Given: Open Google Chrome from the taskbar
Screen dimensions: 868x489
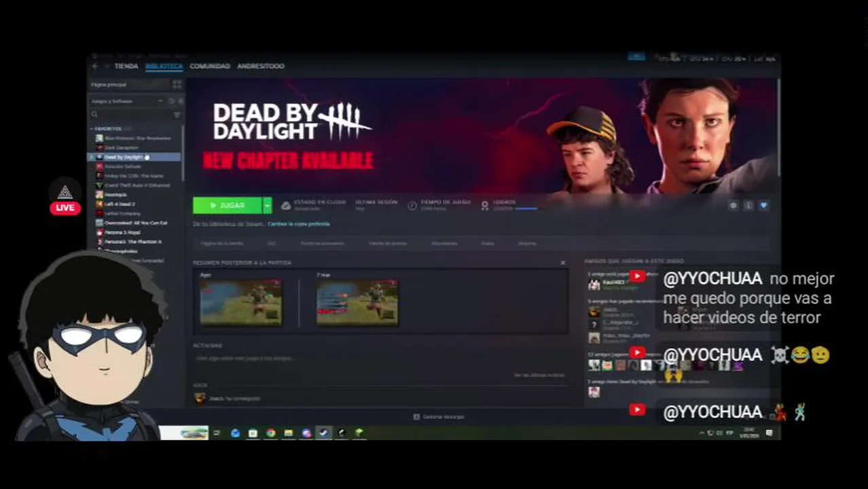Looking at the screenshot, I should point(270,433).
